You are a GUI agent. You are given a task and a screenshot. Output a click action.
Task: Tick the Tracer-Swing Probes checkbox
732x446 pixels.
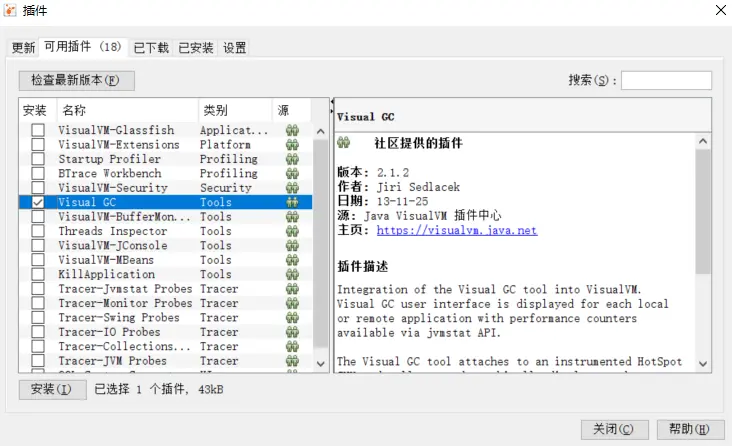point(38,318)
